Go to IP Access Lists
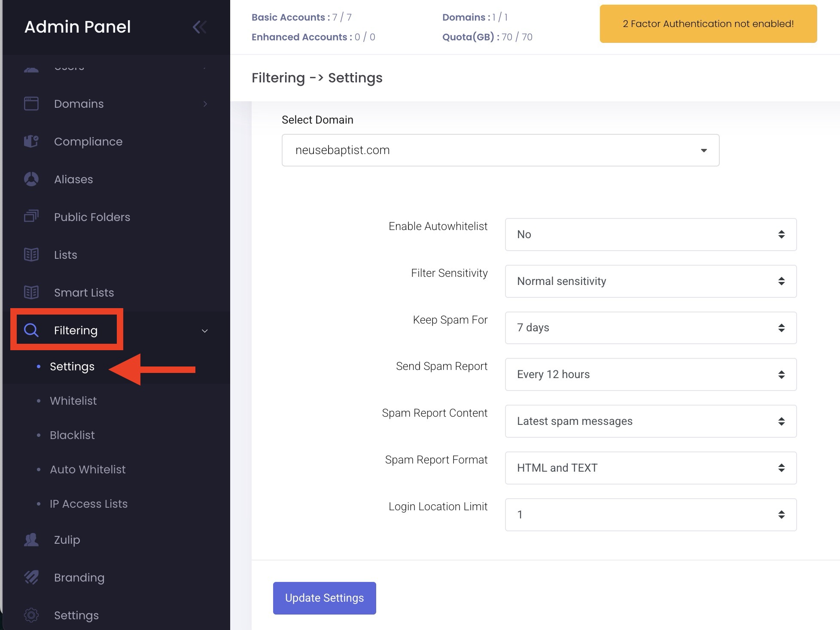Viewport: 840px width, 630px height. pyautogui.click(x=88, y=504)
